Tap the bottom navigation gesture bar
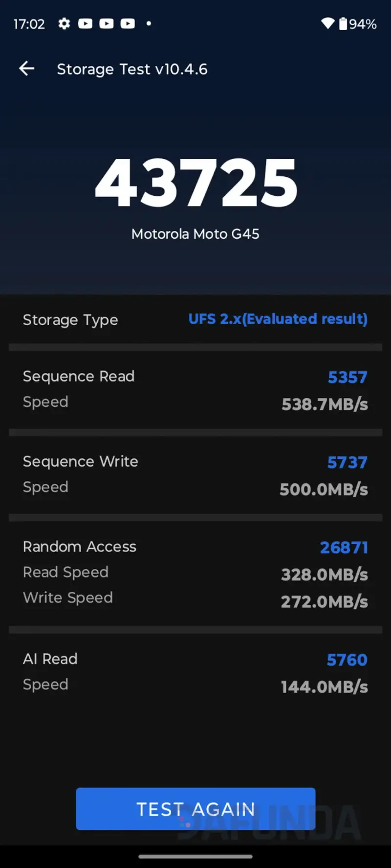 click(x=195, y=856)
